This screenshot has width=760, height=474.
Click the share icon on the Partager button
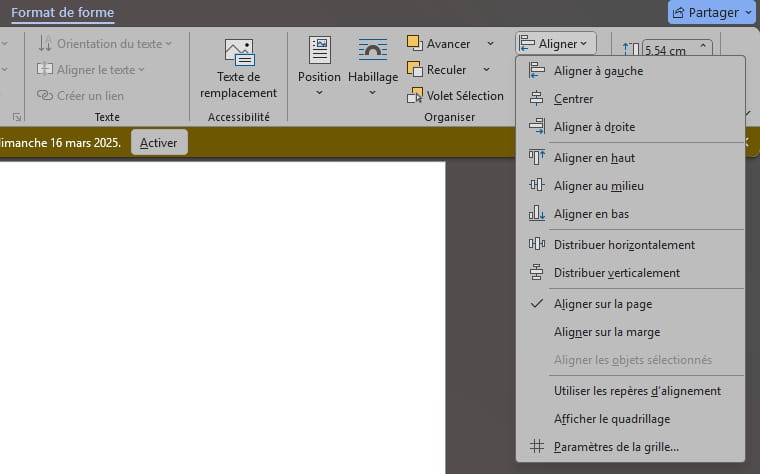point(679,13)
